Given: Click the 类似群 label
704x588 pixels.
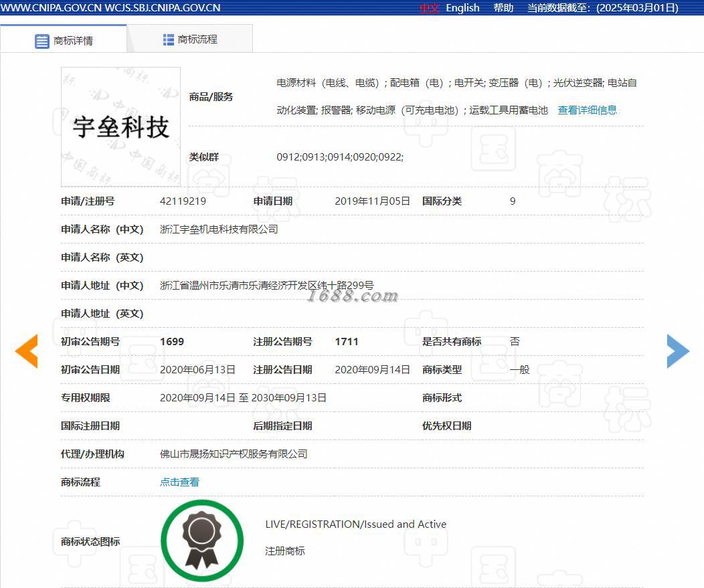Looking at the screenshot, I should 203,157.
